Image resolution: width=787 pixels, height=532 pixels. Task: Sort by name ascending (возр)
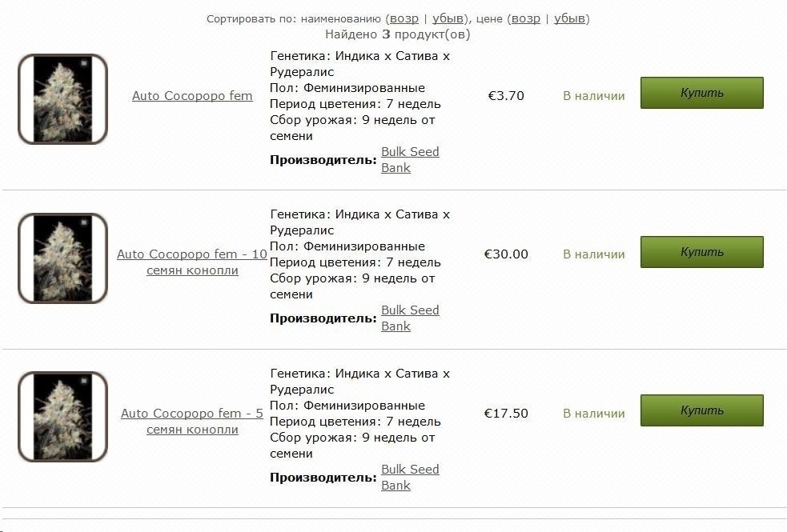(x=404, y=18)
